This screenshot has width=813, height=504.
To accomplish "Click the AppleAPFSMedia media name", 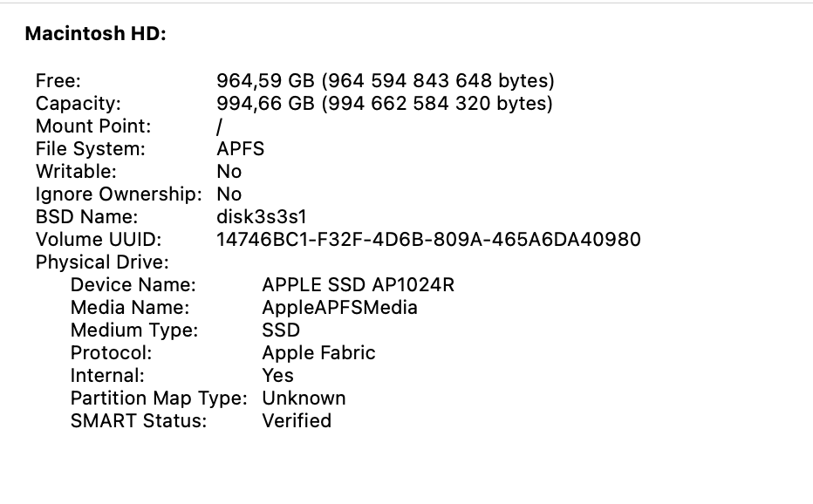I will coord(339,308).
